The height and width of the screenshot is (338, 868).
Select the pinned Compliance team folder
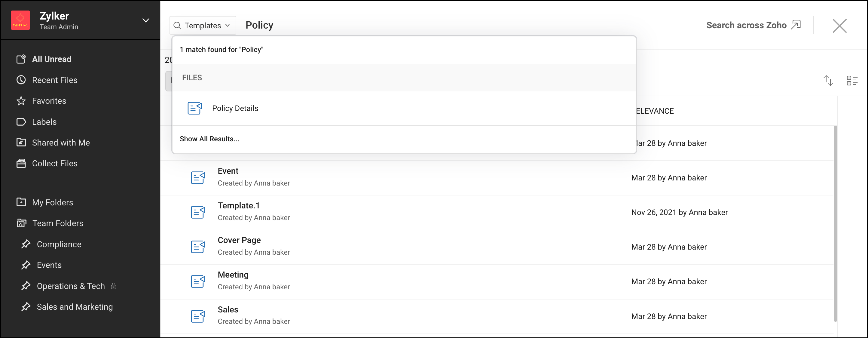(x=59, y=244)
